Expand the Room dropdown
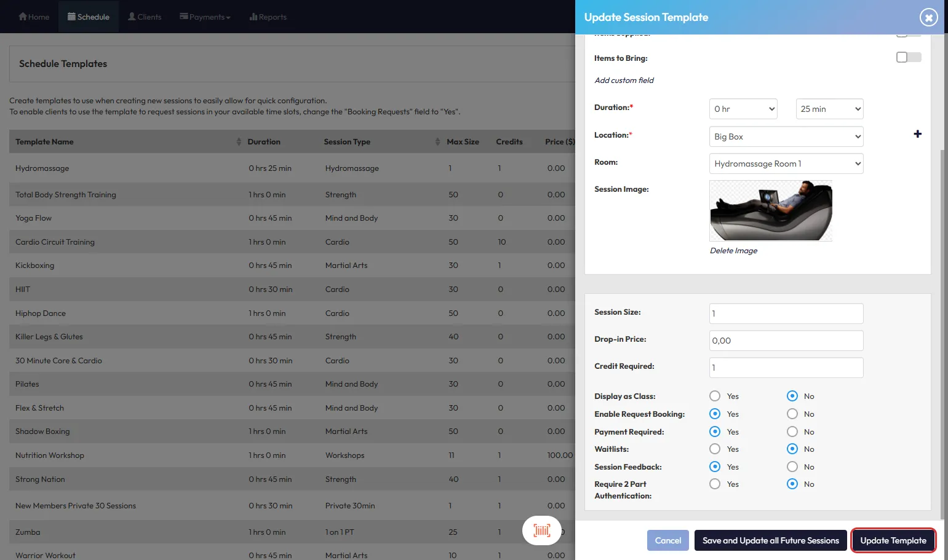 coord(786,164)
